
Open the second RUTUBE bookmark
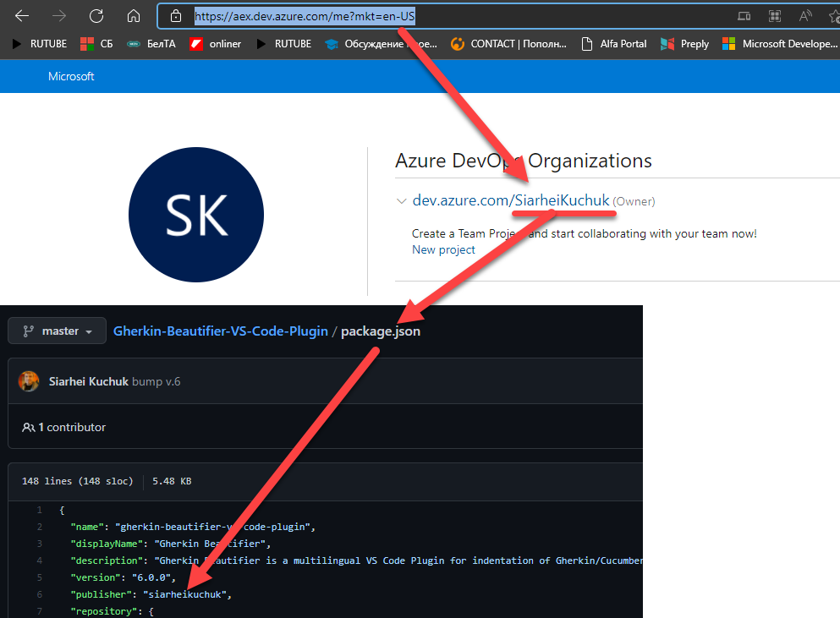pos(284,44)
